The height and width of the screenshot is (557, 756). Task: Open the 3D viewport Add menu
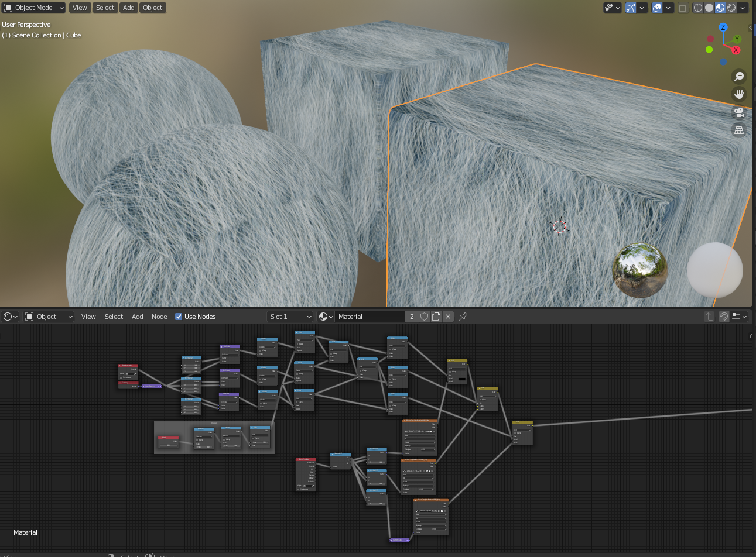129,8
